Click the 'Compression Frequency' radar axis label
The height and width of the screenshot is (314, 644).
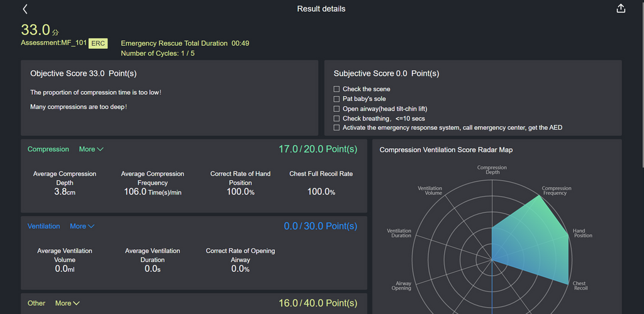point(557,191)
